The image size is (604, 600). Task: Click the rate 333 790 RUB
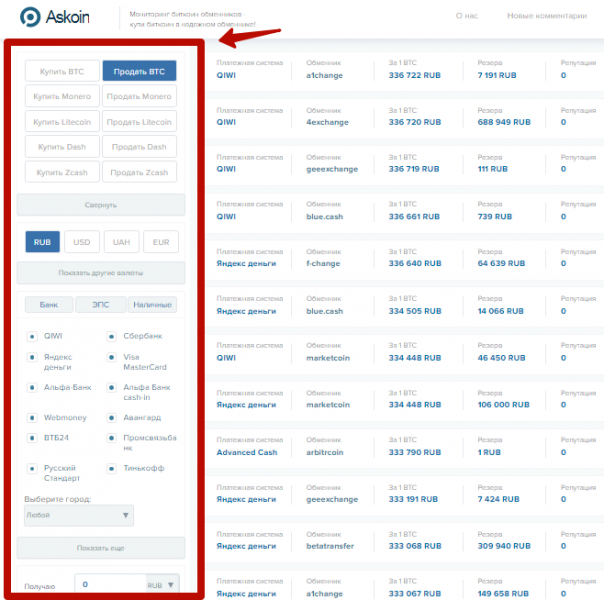click(x=414, y=452)
